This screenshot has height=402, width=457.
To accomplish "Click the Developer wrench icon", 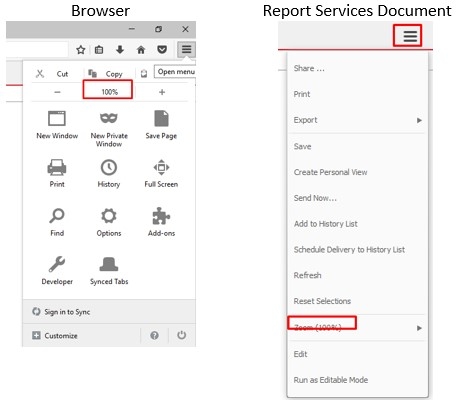I will coord(57,264).
